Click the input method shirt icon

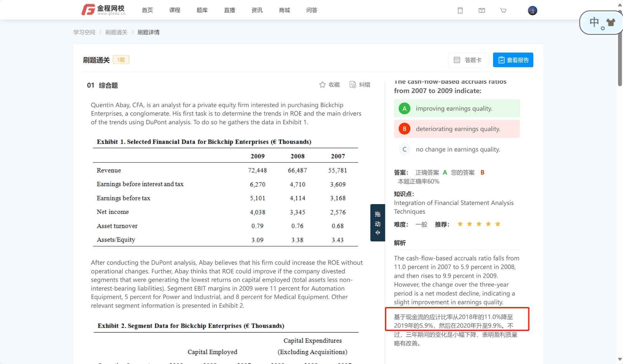[x=611, y=22]
